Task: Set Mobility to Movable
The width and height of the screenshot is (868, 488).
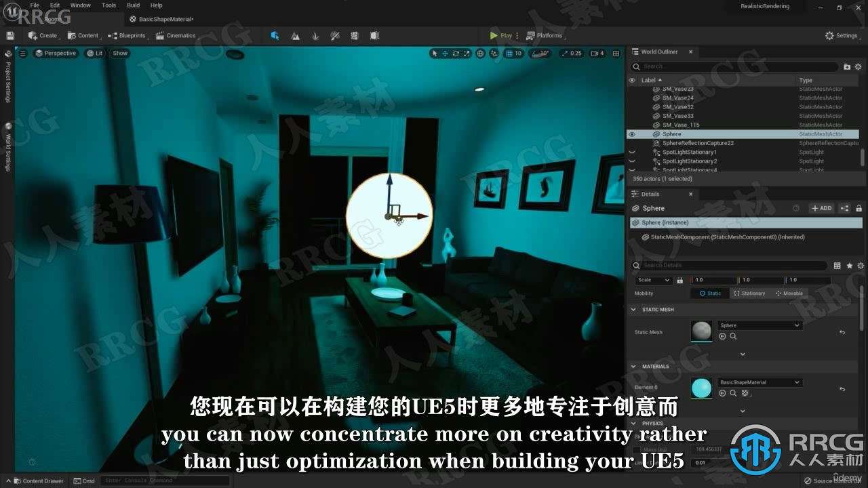Action: click(789, 293)
